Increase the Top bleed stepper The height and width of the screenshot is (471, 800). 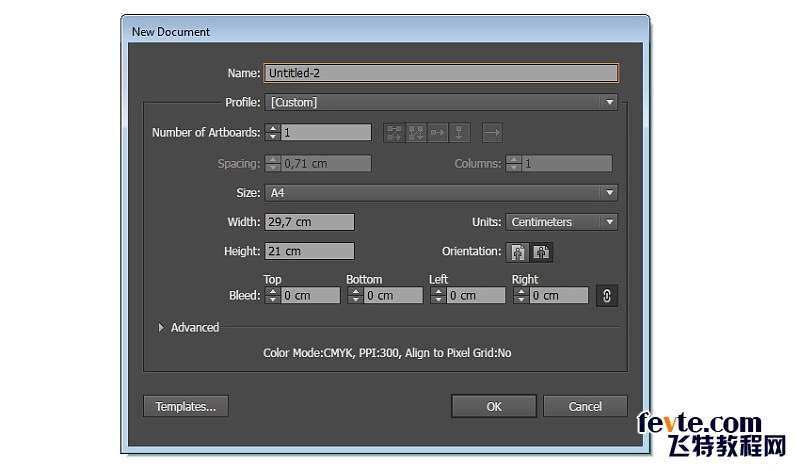point(273,291)
